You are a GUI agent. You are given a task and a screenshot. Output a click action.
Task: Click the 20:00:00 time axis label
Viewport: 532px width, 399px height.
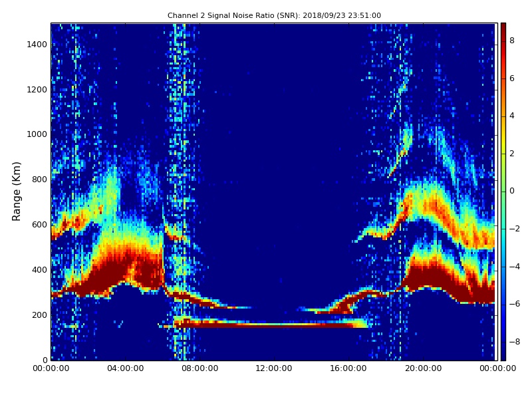pyautogui.click(x=423, y=368)
